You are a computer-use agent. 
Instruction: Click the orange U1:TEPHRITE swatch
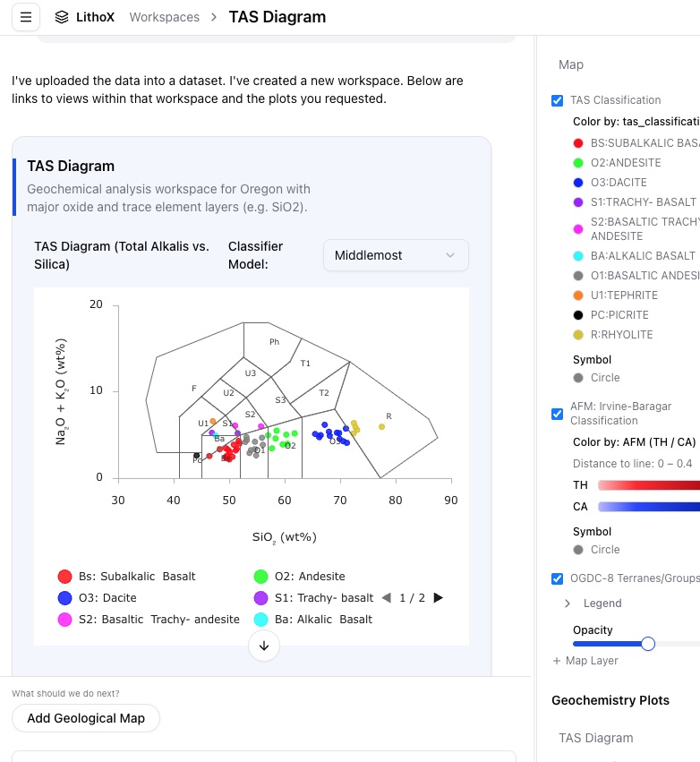578,295
